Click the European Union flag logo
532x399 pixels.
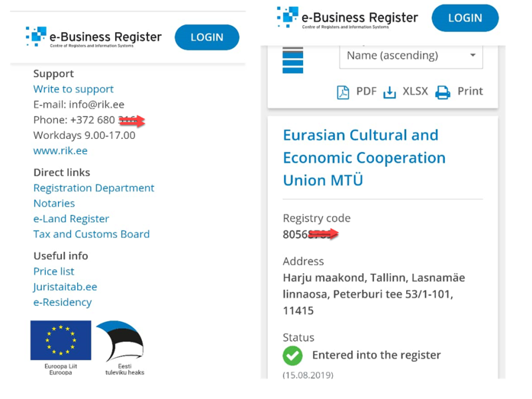(61, 340)
